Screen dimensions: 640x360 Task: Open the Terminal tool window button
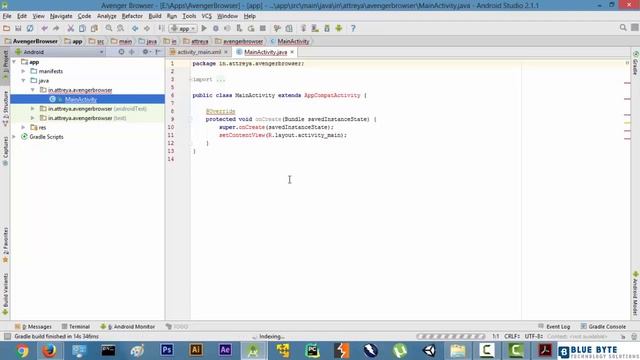coord(76,327)
